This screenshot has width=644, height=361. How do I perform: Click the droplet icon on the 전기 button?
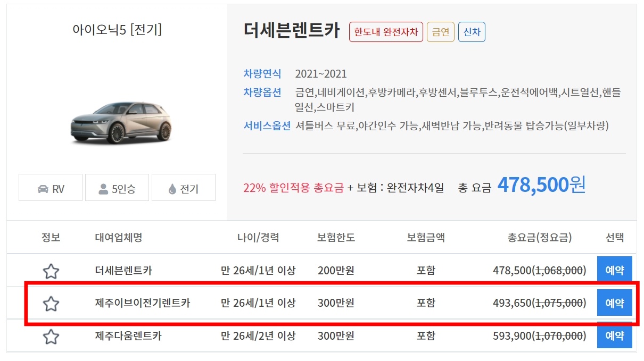(x=172, y=187)
